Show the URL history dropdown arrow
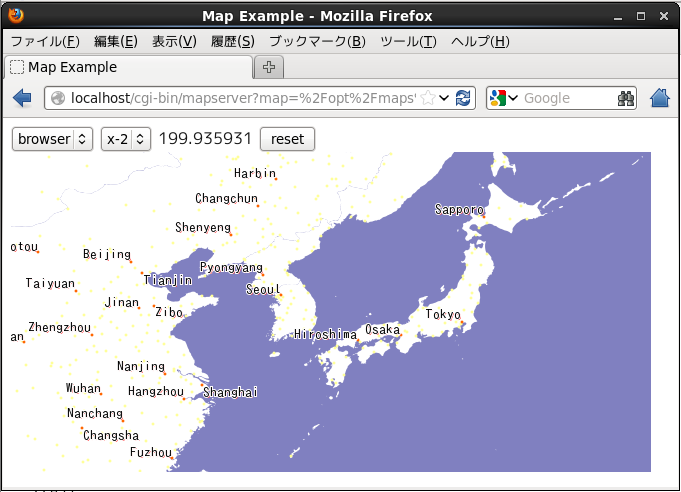The width and height of the screenshot is (681, 492). pyautogui.click(x=445, y=98)
